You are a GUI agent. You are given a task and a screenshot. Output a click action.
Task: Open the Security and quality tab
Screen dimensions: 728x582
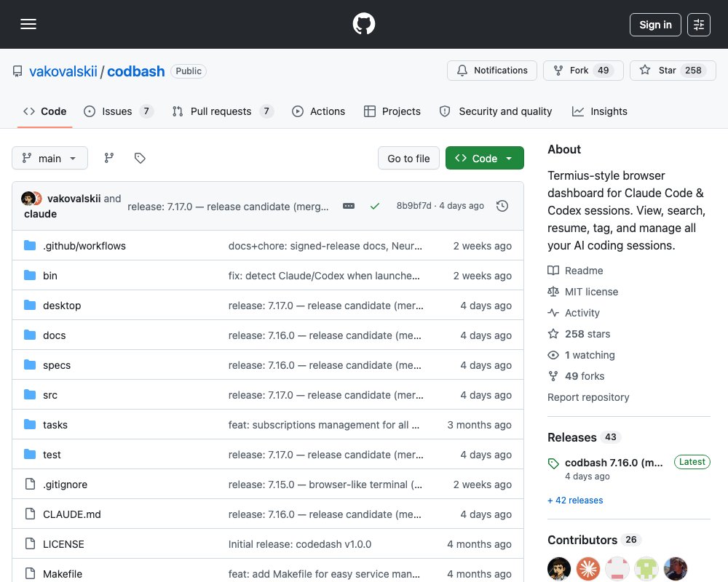click(x=495, y=111)
